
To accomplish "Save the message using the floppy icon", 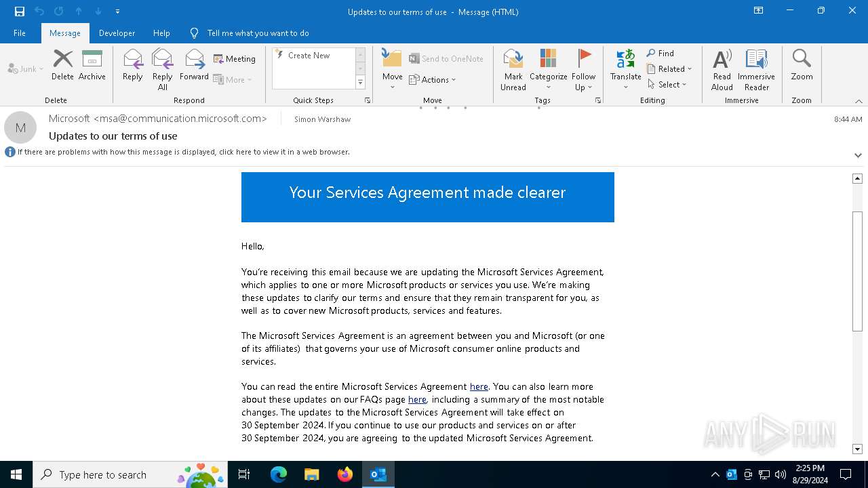I will tap(19, 12).
